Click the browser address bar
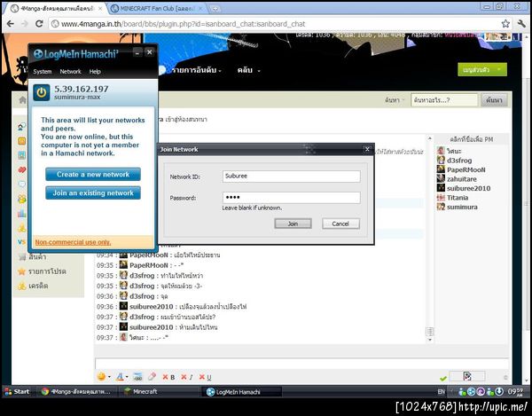Viewport: 532px width, 416px height. 275,24
